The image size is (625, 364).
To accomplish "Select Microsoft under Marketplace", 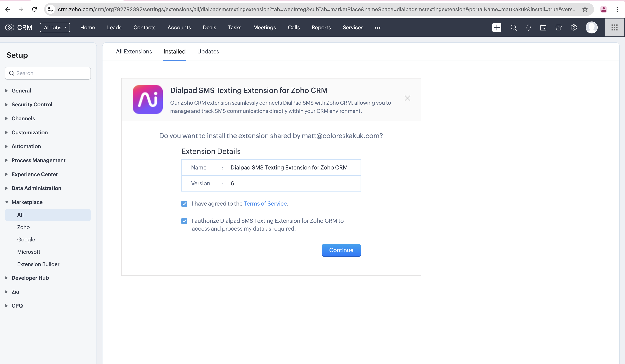I will (x=29, y=252).
